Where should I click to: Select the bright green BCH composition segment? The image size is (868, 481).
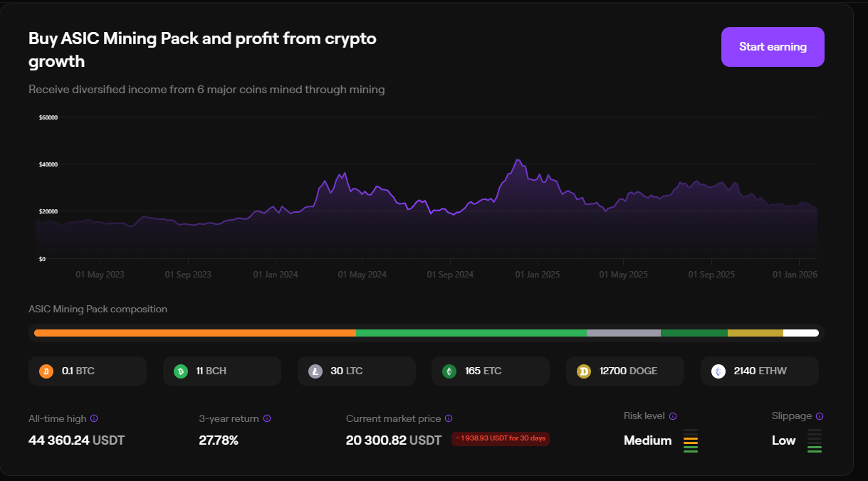(471, 333)
